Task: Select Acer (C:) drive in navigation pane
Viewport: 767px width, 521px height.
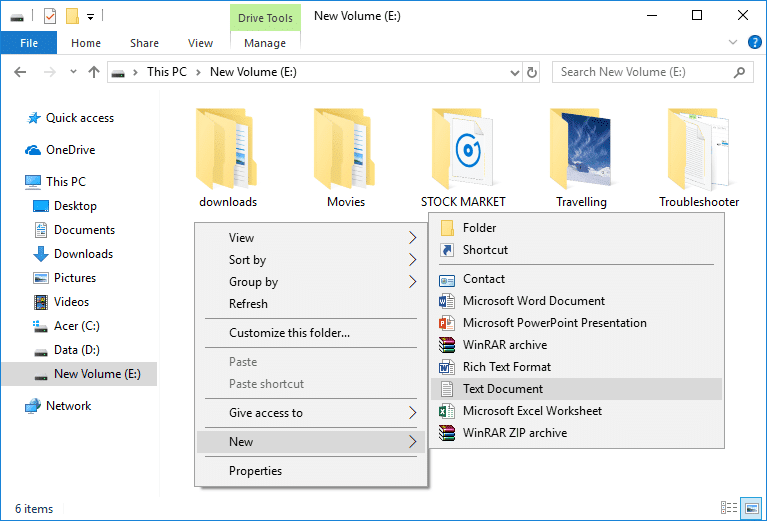Action: (x=76, y=326)
